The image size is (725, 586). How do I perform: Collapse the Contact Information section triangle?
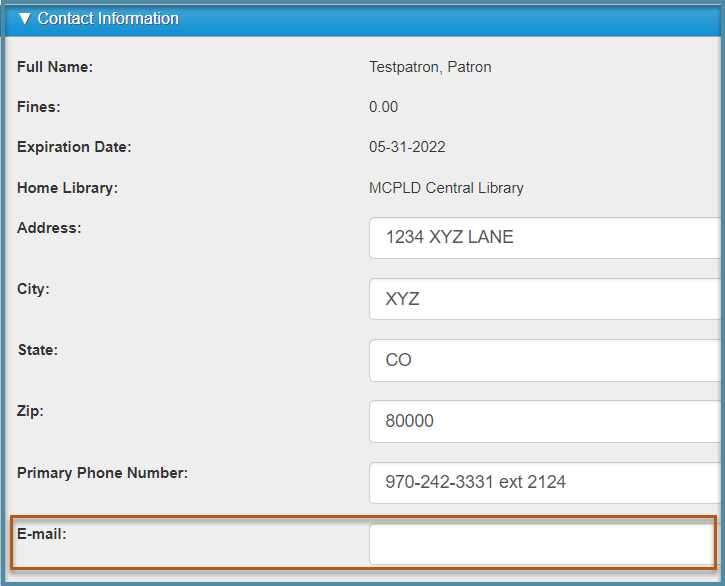click(x=25, y=19)
